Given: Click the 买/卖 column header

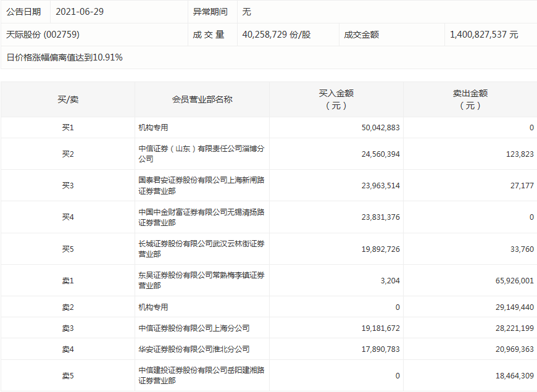Looking at the screenshot, I should (x=68, y=99).
